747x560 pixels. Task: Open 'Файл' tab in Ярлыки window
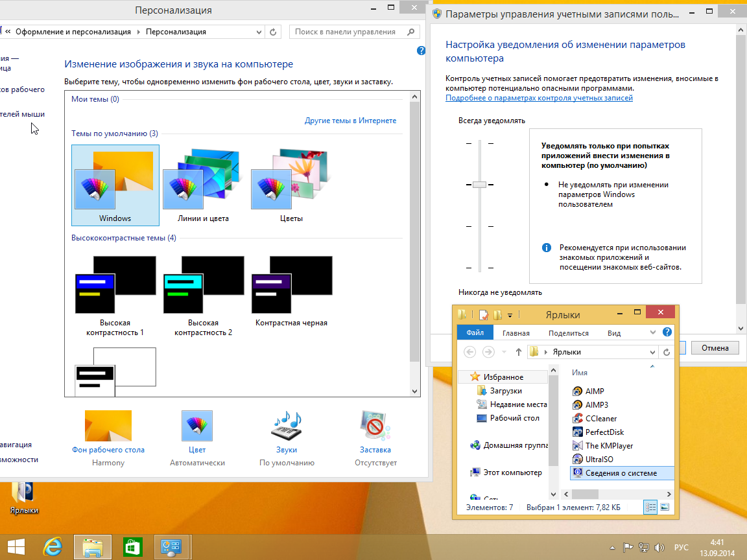click(x=475, y=332)
